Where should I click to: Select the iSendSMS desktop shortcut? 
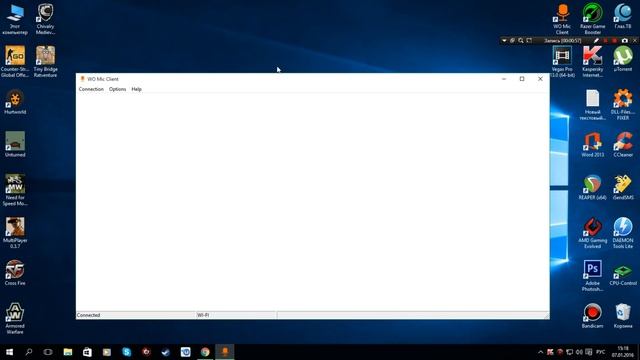tap(623, 187)
